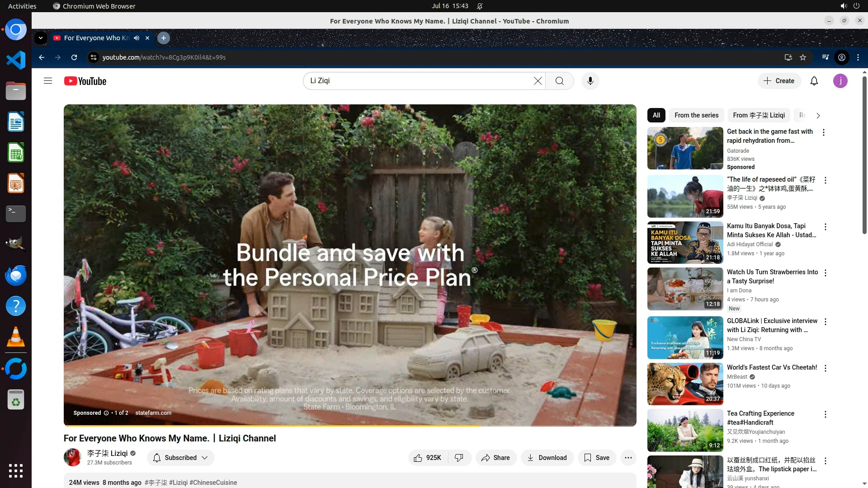This screenshot has height=488, width=868.
Task: Open the notifications bell
Action: tap(814, 81)
